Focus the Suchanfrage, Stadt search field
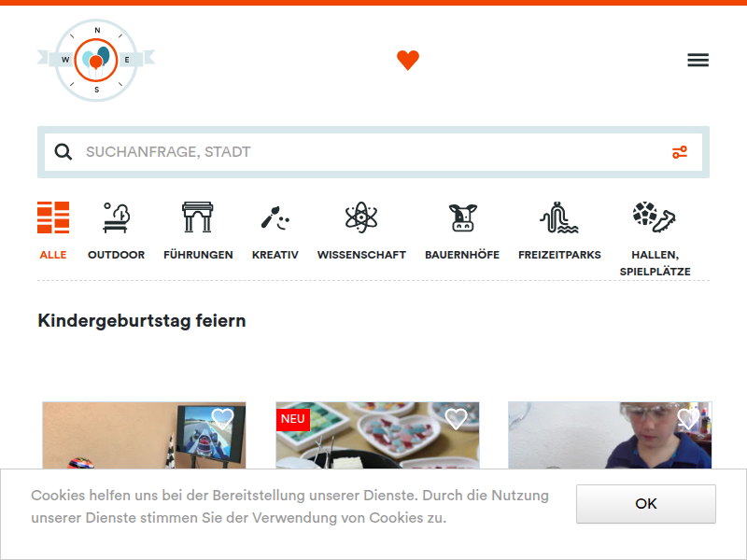The image size is (747, 560). click(373, 152)
